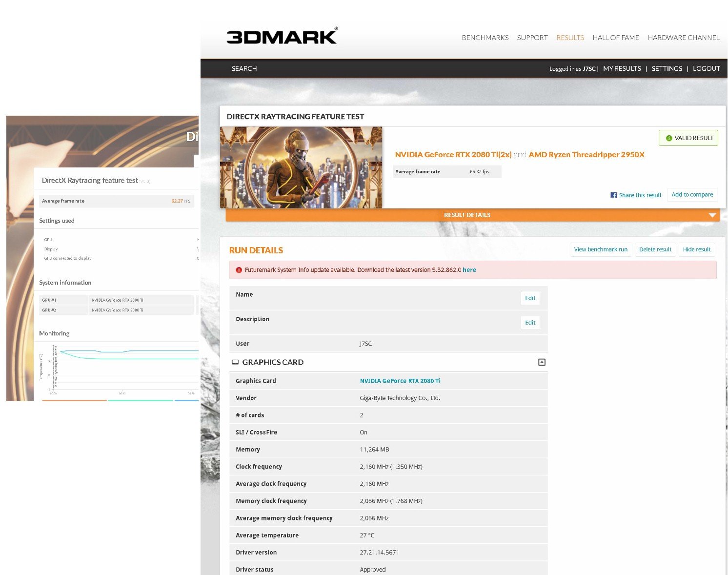This screenshot has height=575, width=728.
Task: Click Delete result button
Action: pos(655,249)
